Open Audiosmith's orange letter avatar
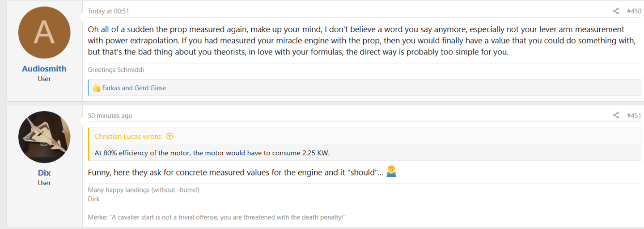Viewport: 644px width, 229px height. tap(44, 33)
